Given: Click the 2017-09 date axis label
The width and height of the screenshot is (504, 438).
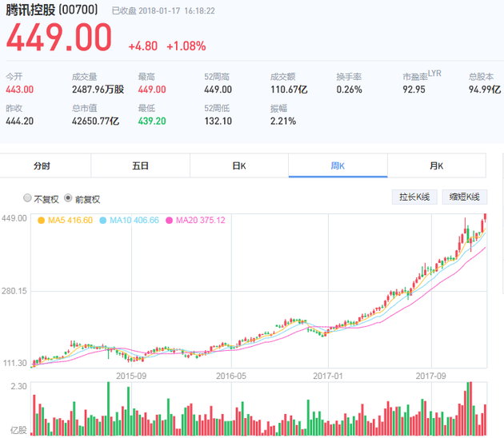Looking at the screenshot, I should 430,376.
